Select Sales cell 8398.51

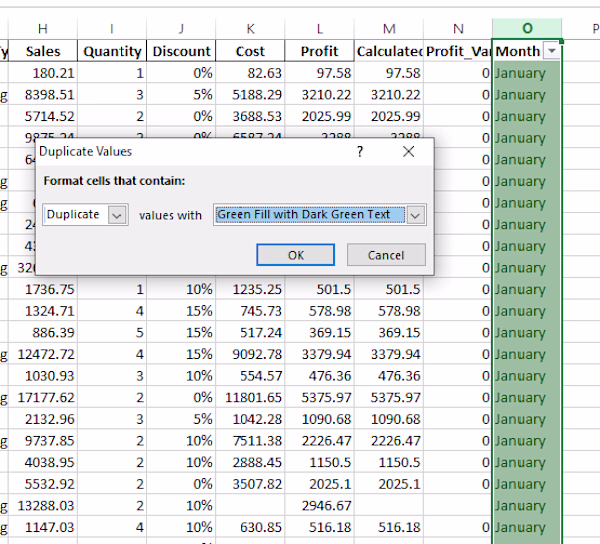(43, 94)
